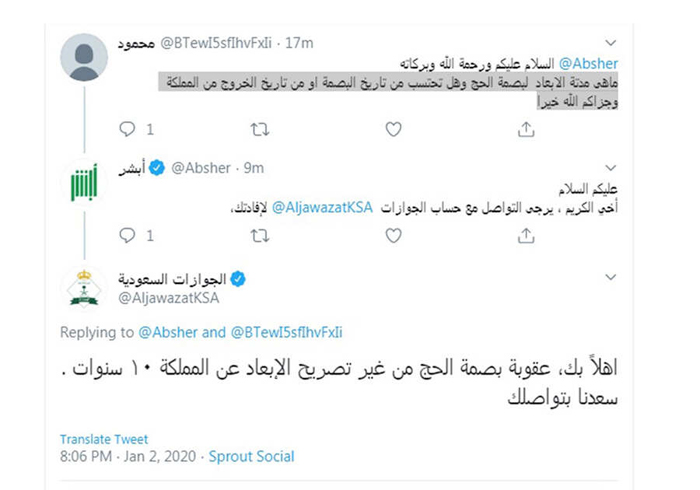
Task: Expand options chevron on the Absher tweet
Action: pos(610,168)
